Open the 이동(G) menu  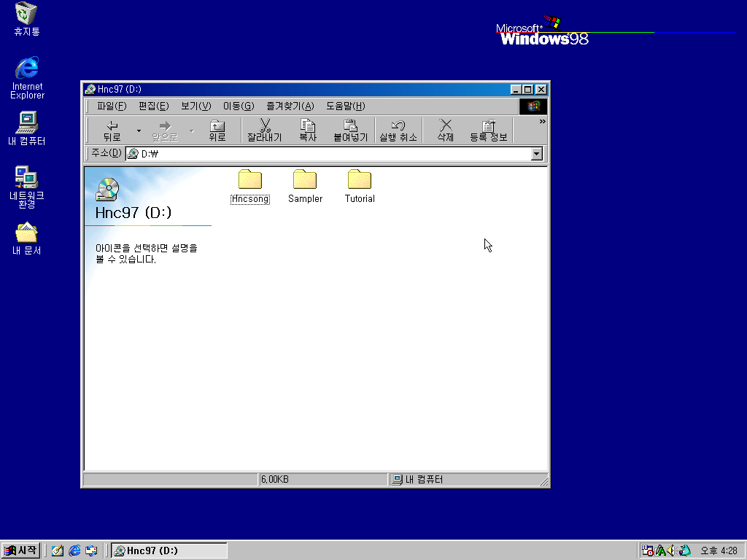(239, 106)
